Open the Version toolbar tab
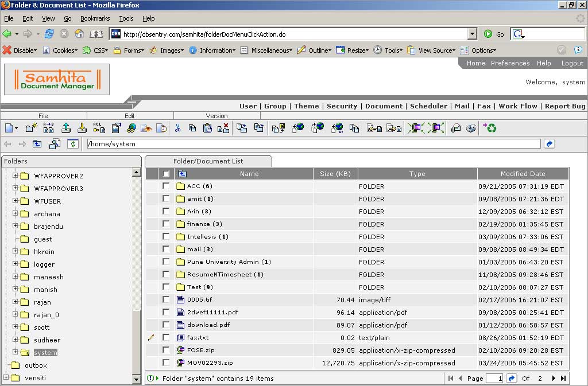This screenshot has width=588, height=386. click(x=216, y=116)
